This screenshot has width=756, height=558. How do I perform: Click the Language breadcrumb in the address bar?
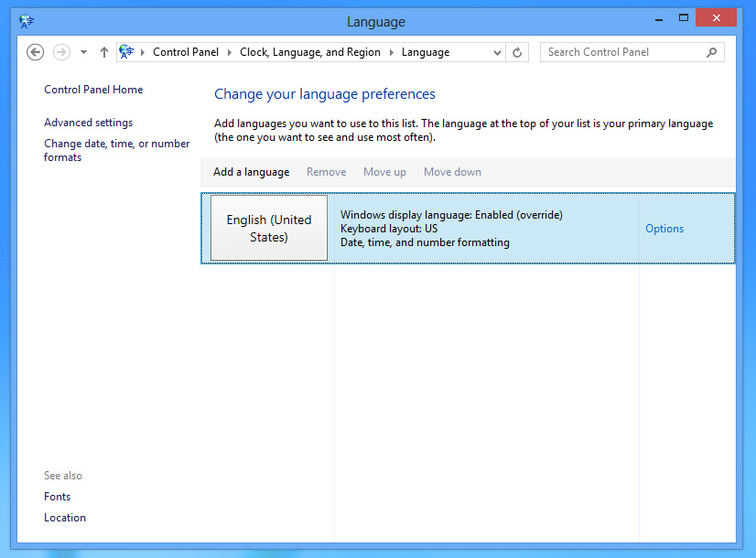click(426, 52)
